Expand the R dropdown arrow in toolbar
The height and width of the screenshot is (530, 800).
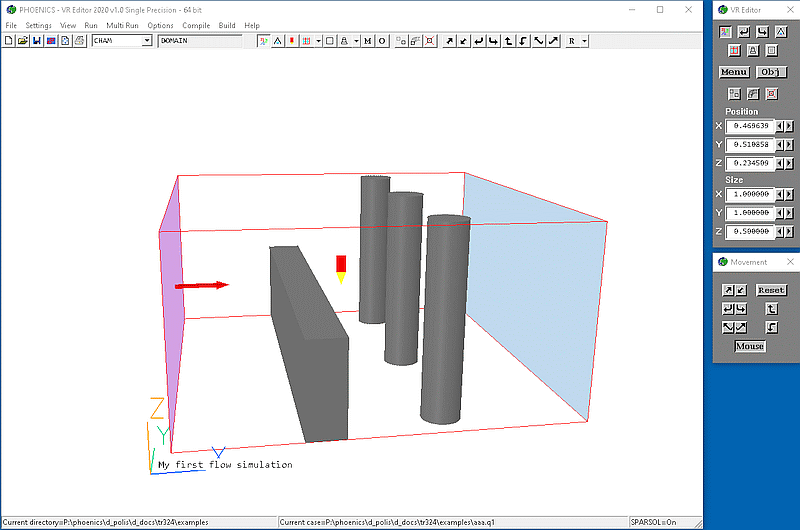pos(584,41)
